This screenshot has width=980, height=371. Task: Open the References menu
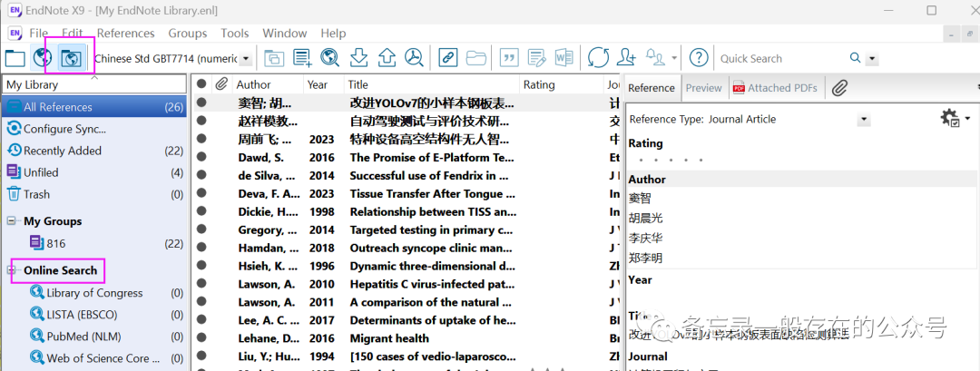[125, 33]
